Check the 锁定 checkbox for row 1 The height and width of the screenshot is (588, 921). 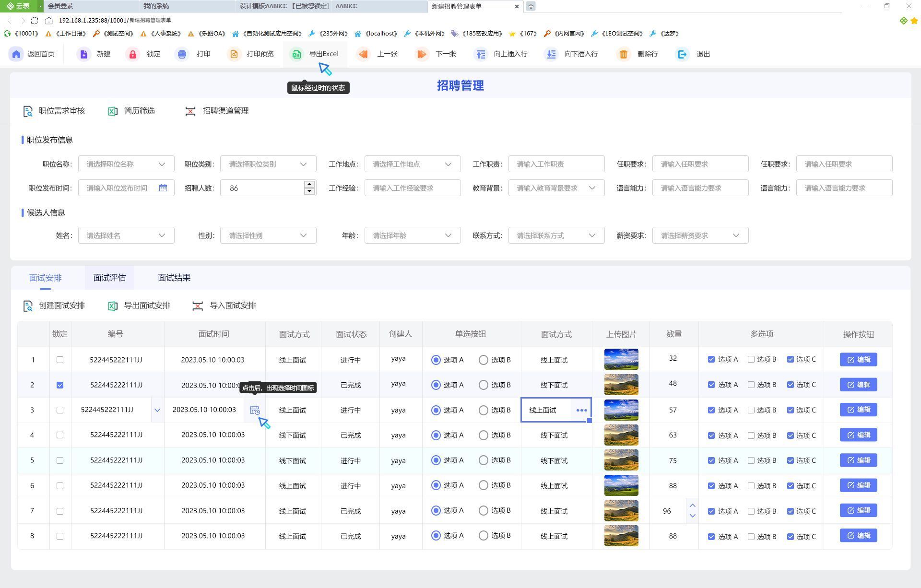click(59, 360)
